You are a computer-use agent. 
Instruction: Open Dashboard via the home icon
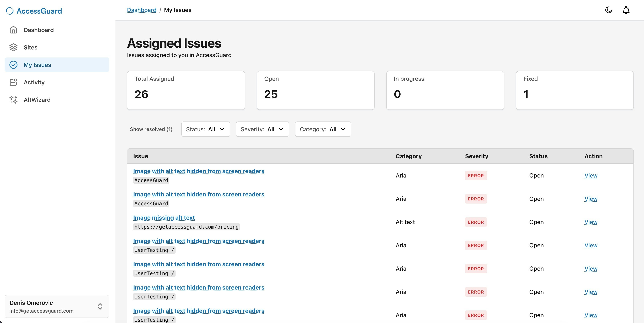13,30
